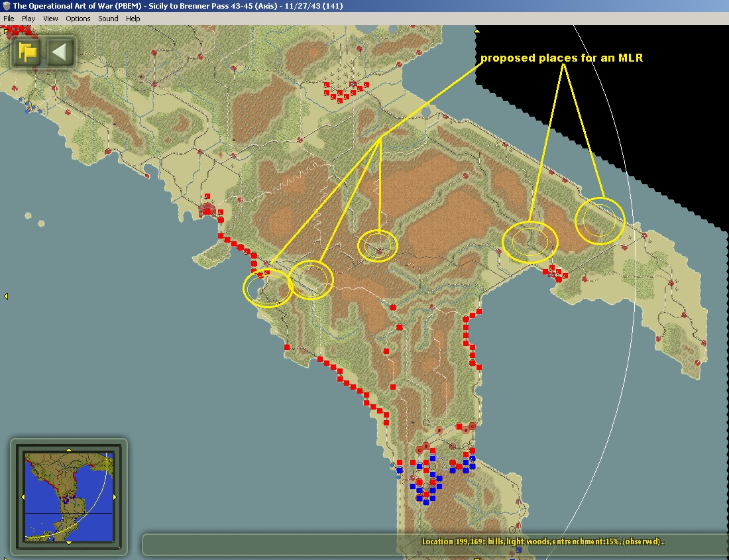The height and width of the screenshot is (560, 729).
Task: Click the minimap's down scroll arrow
Action: [69, 542]
